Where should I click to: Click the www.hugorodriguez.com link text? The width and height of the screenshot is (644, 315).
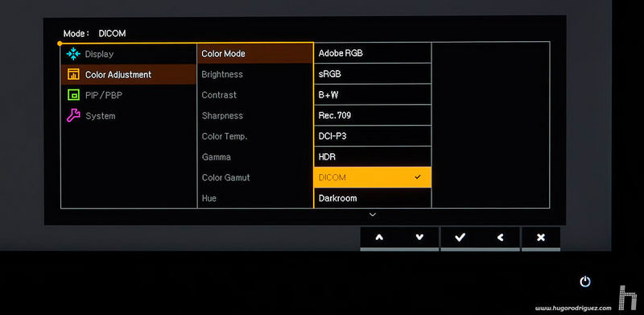click(x=573, y=308)
